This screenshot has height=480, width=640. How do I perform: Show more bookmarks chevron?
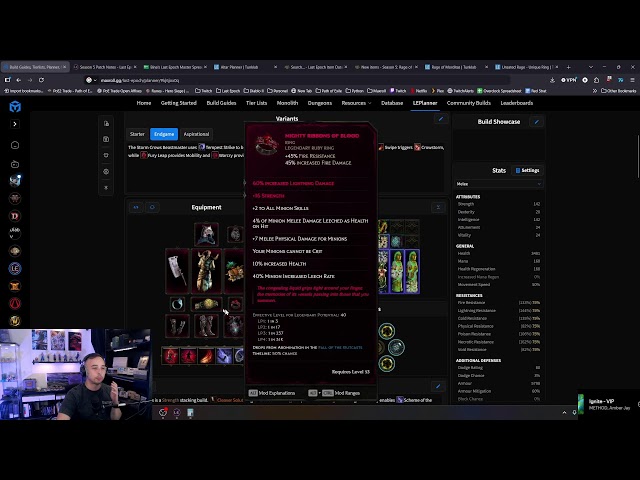click(x=595, y=91)
